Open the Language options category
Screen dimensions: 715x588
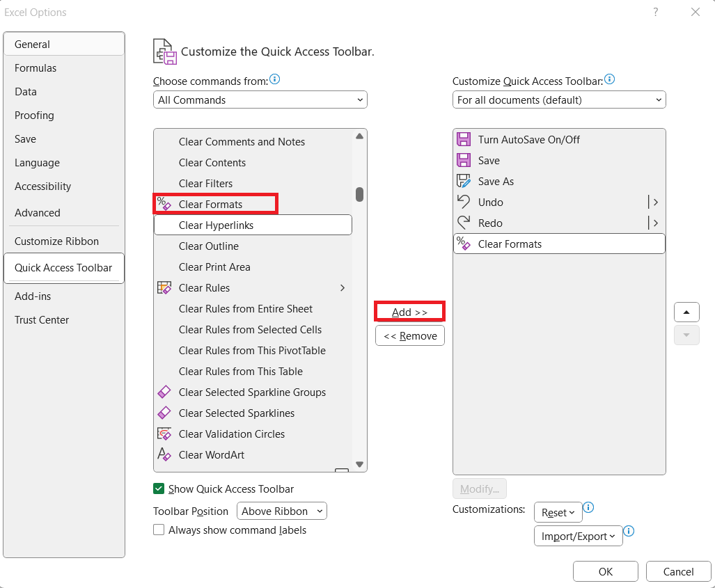click(64, 163)
